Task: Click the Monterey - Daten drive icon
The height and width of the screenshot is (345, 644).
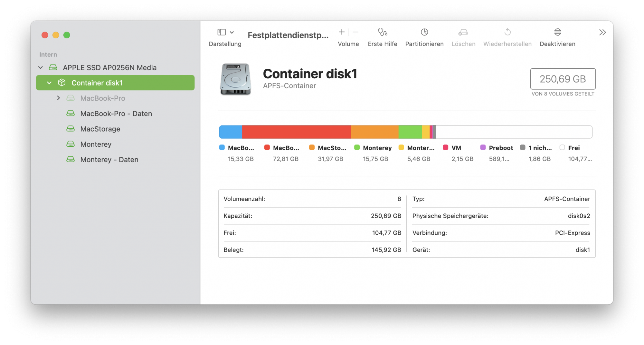Action: 71,159
